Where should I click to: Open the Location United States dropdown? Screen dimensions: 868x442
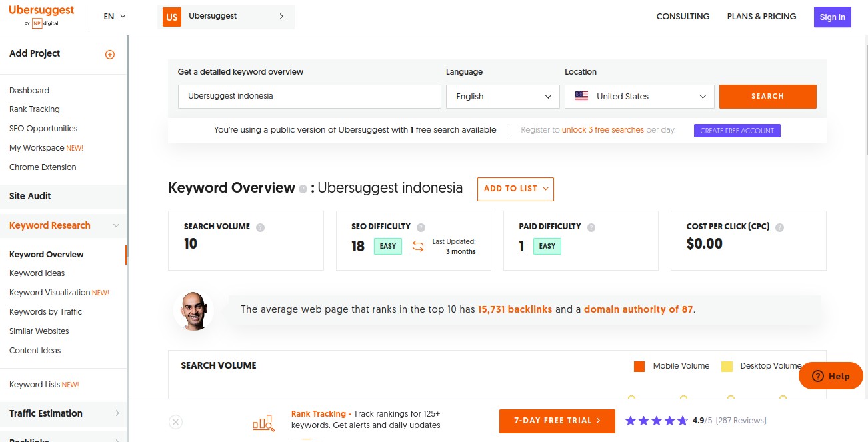click(x=639, y=97)
